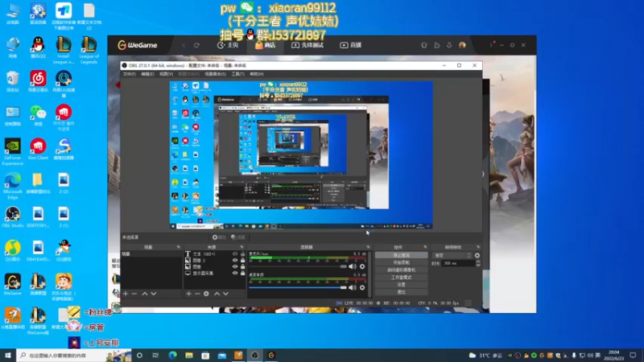Image resolution: width=644 pixels, height=362 pixels.
Task: Click 停止推流 stop streaming button
Action: click(401, 255)
